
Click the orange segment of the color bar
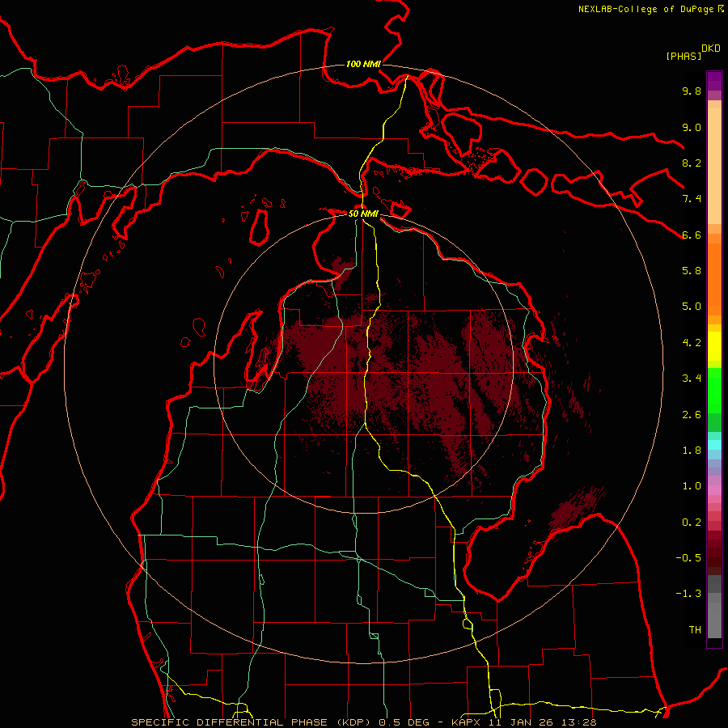[x=714, y=280]
